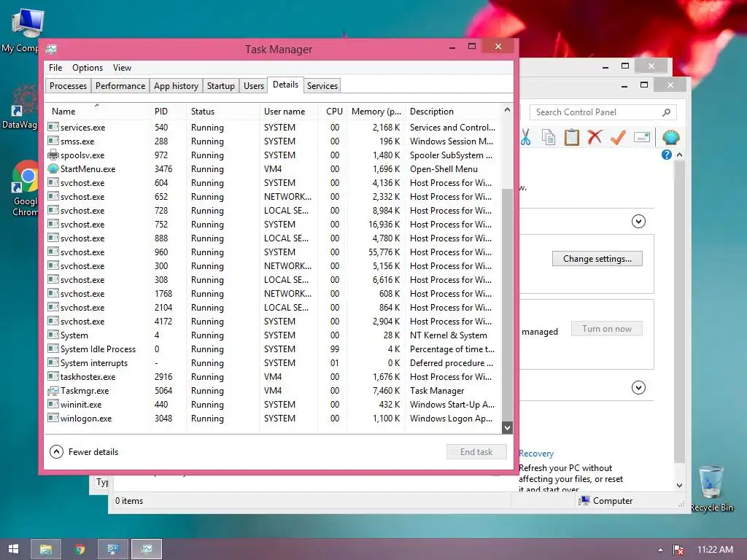Select the taskhostex.exe process row
The width and height of the screenshot is (747, 560).
[x=274, y=377]
